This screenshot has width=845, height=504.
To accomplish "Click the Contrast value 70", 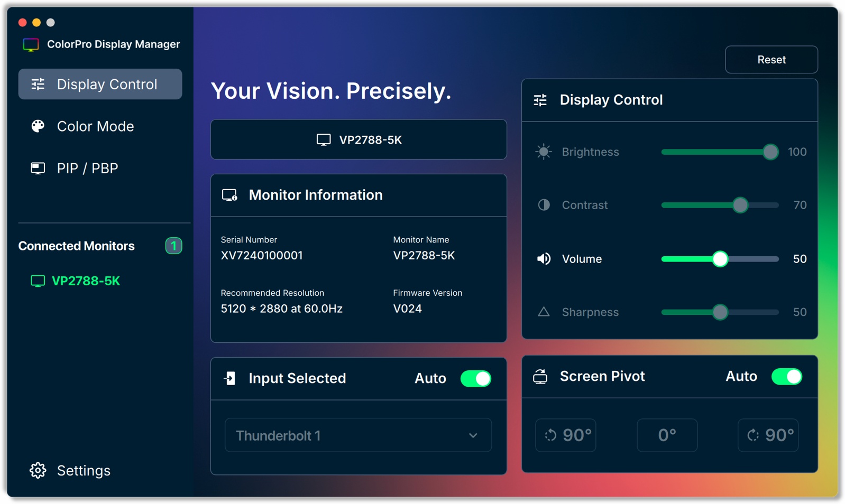I will click(x=800, y=205).
